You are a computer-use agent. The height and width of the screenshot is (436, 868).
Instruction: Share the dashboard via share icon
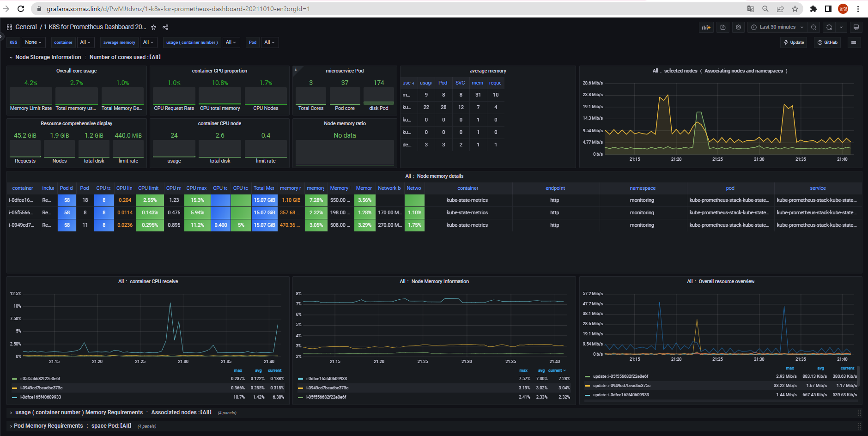pyautogui.click(x=165, y=27)
